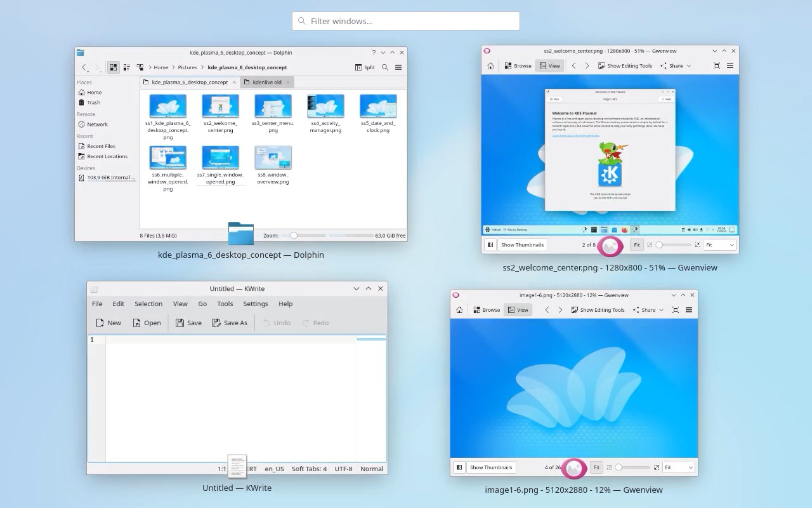
Task: Expand breadcrumb arrow before Pictures in Dolphin
Action: coord(174,67)
